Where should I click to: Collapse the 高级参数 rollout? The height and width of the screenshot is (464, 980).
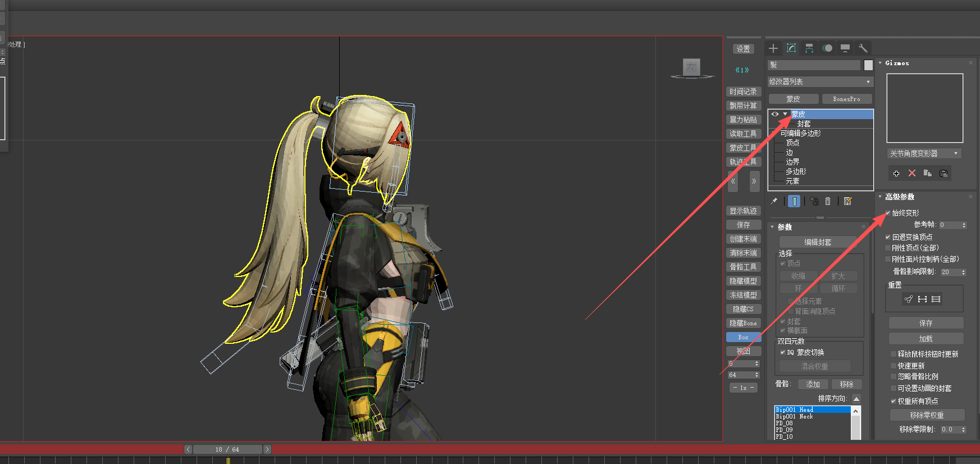click(x=880, y=197)
